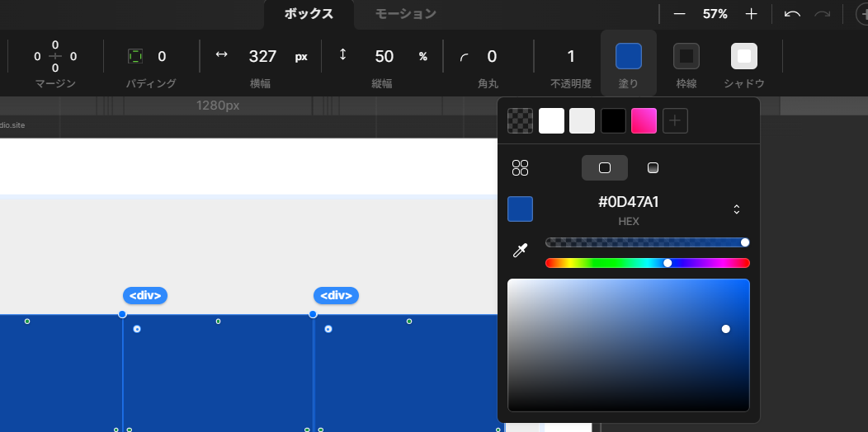
Task: Switch to the ボックス tab
Action: [309, 14]
